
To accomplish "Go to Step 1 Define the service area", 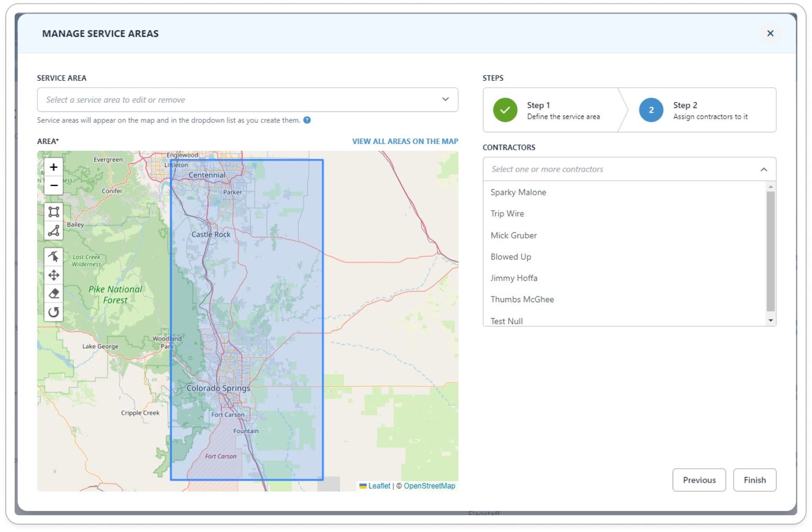I will tap(552, 110).
